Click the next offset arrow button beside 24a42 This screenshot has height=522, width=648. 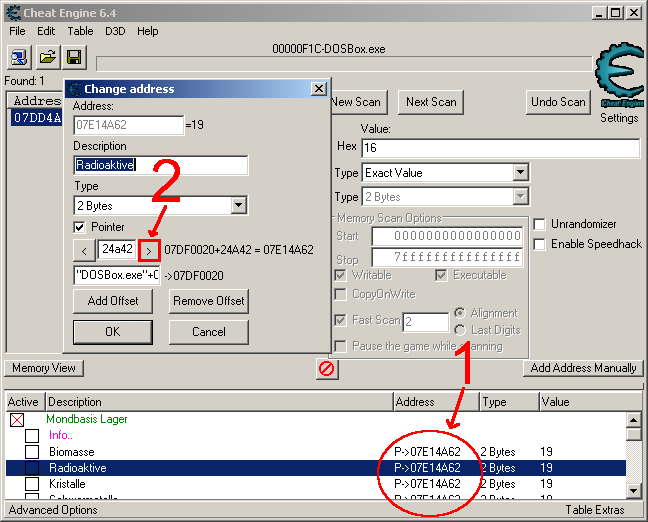(x=149, y=250)
